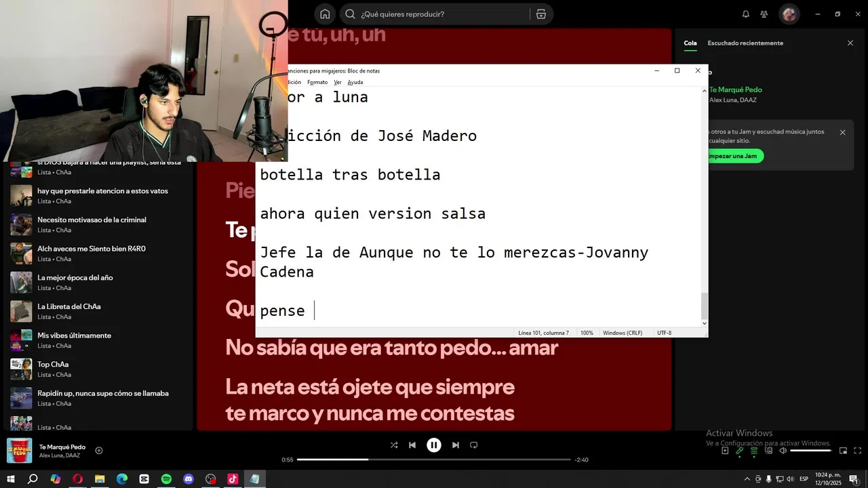The image size is (868, 488).
Task: Open Te Marqué Pedo in the queue
Action: point(735,89)
